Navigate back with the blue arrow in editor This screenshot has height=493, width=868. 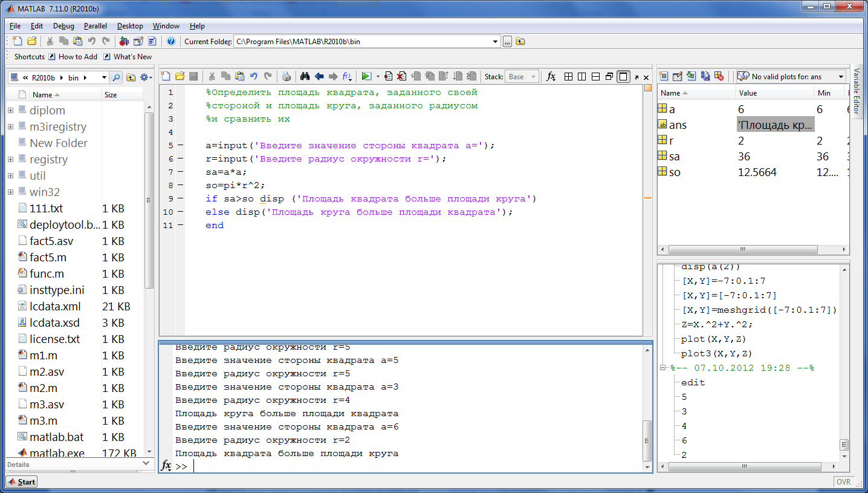319,76
